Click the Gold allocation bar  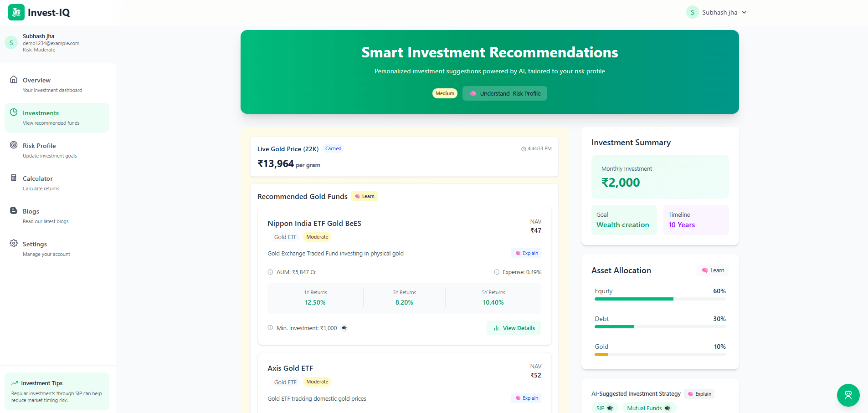660,354
